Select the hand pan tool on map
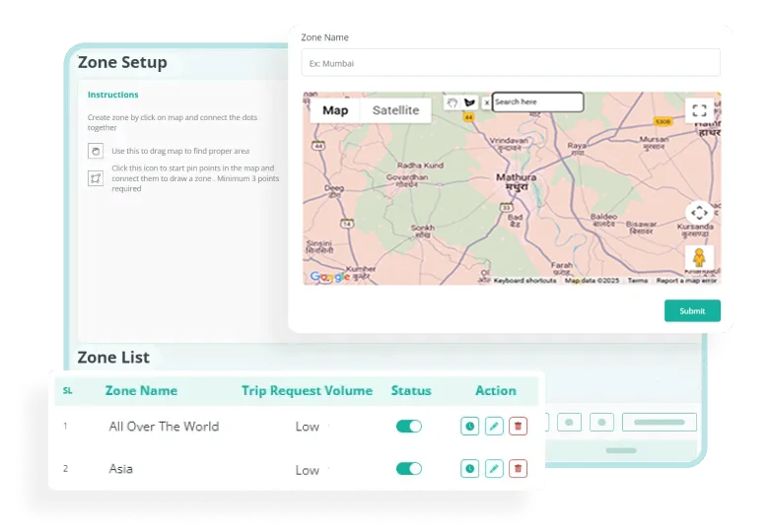Viewport: 769px width, 532px height. pyautogui.click(x=453, y=102)
